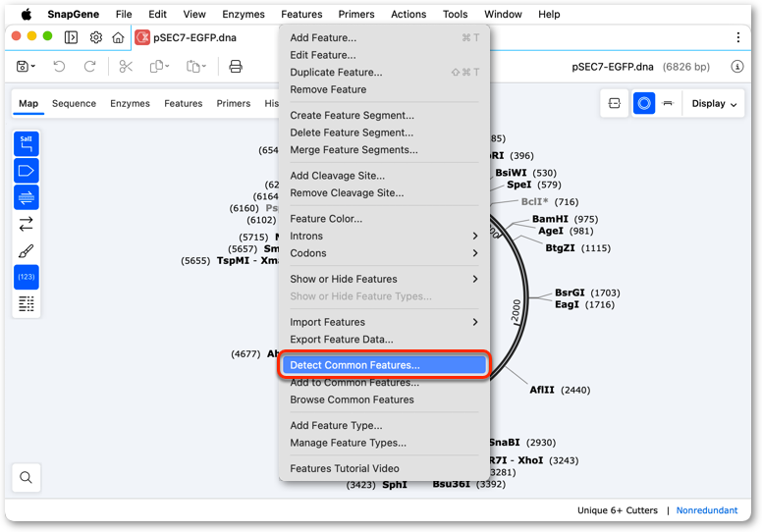This screenshot has height=532, width=762.
Task: Open Manage Feature Types entry
Action: point(384,443)
